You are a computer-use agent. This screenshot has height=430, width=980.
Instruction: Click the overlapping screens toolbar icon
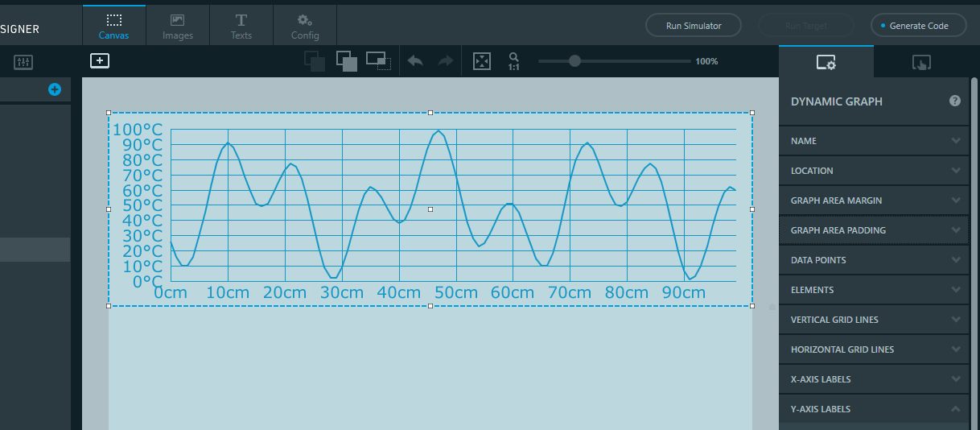click(x=378, y=60)
